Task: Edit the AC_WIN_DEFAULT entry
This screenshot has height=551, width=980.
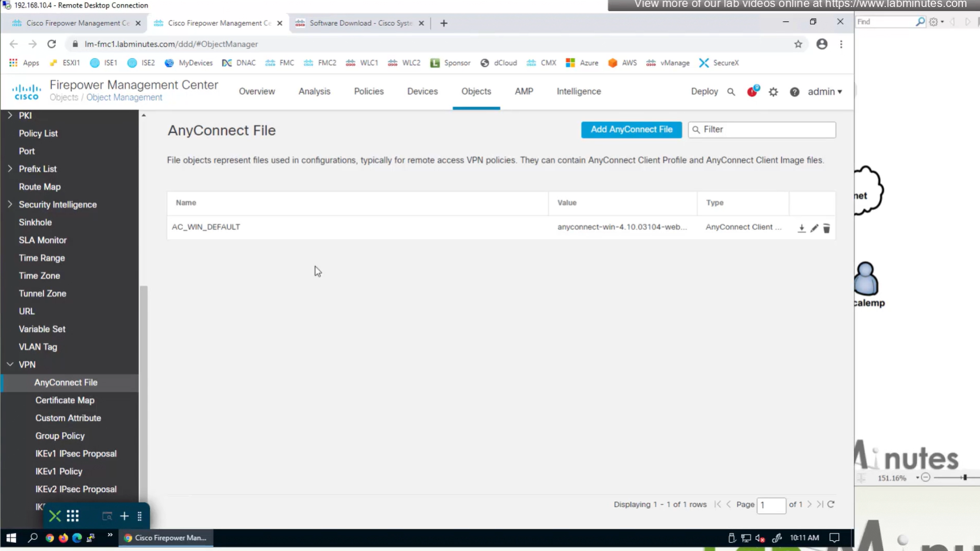Action: [x=814, y=228]
